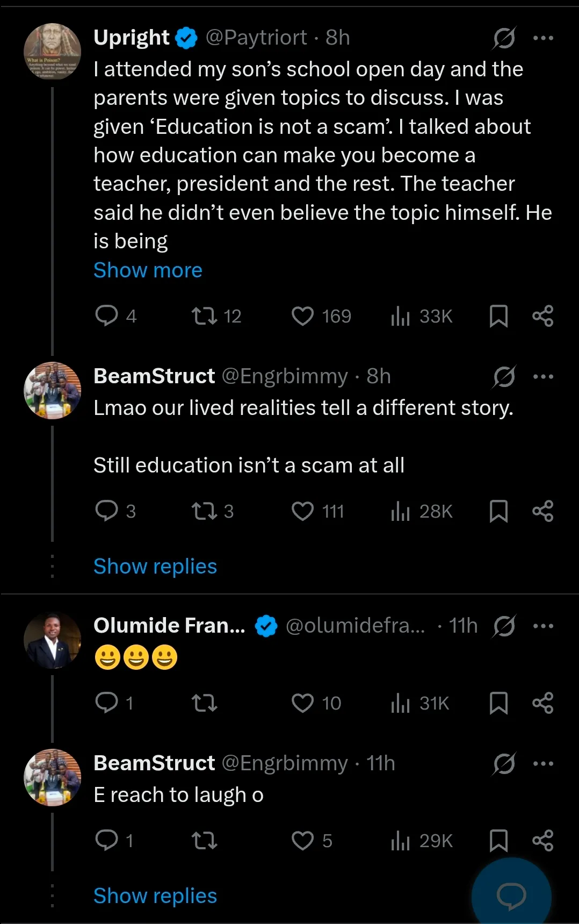Tap the floating compose reply button
This screenshot has height=924, width=579.
[x=511, y=896]
